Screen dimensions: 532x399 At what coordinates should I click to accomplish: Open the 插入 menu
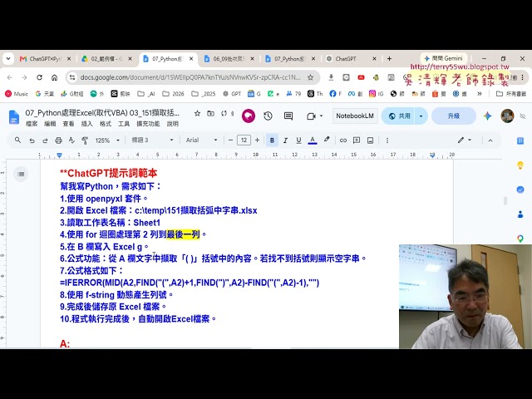[x=86, y=124]
